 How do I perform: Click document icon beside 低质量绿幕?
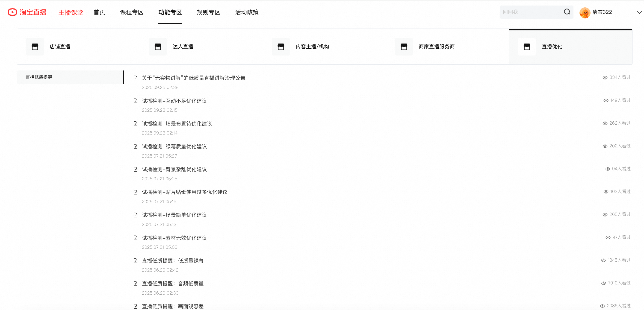click(x=136, y=261)
